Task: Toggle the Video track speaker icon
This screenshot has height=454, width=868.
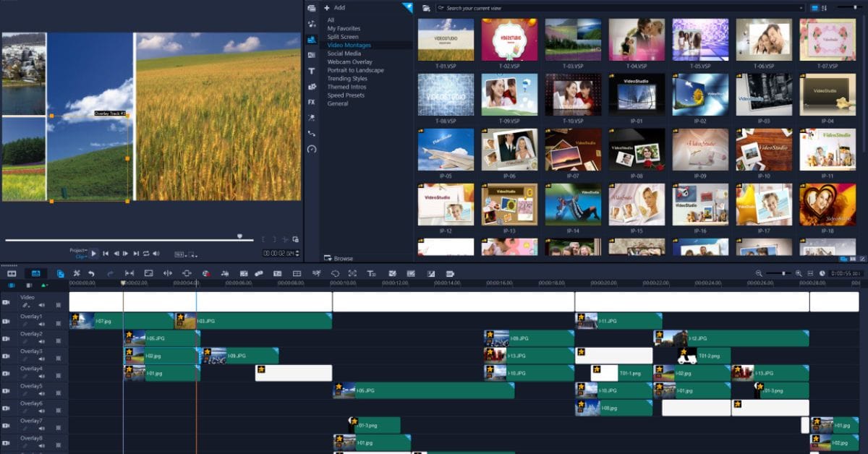Action: tap(42, 305)
